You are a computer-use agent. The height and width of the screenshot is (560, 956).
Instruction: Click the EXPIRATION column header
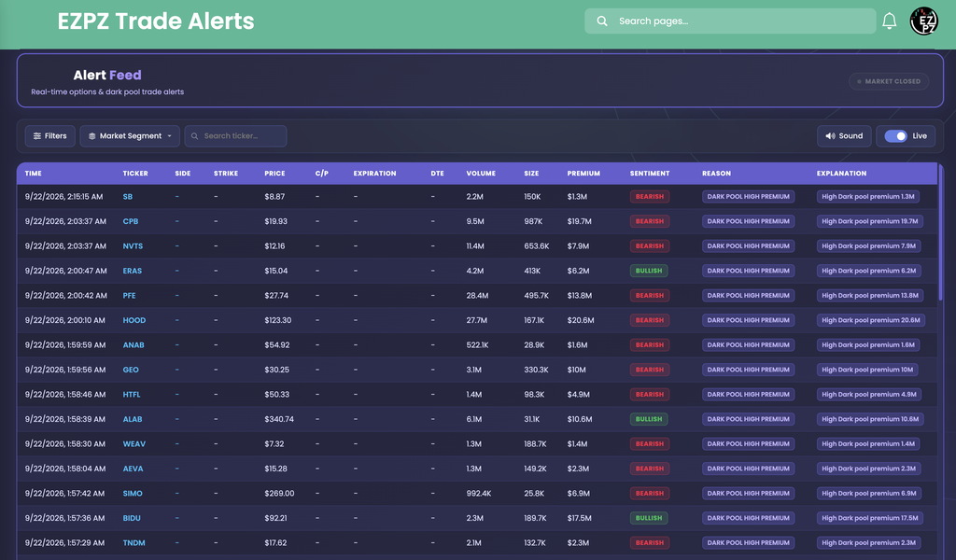click(375, 174)
